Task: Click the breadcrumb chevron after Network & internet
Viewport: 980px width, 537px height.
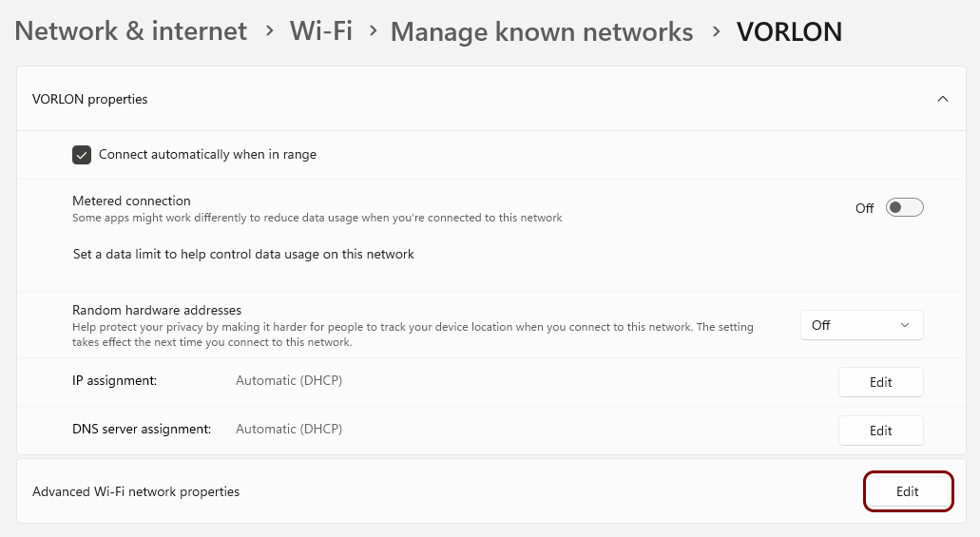Action: pos(270,30)
